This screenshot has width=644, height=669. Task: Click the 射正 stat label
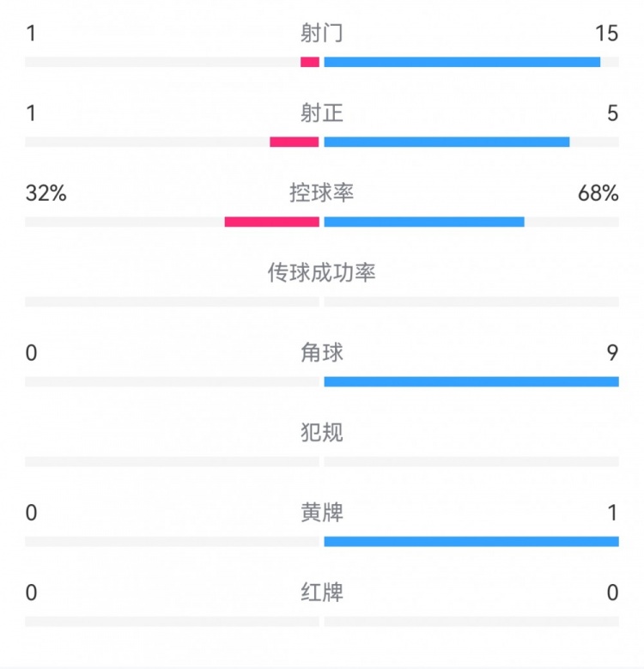pyautogui.click(x=322, y=113)
